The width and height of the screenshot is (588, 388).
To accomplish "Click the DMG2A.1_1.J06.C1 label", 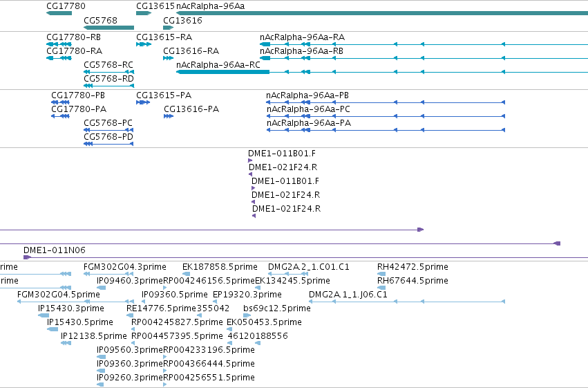I will [x=348, y=295].
